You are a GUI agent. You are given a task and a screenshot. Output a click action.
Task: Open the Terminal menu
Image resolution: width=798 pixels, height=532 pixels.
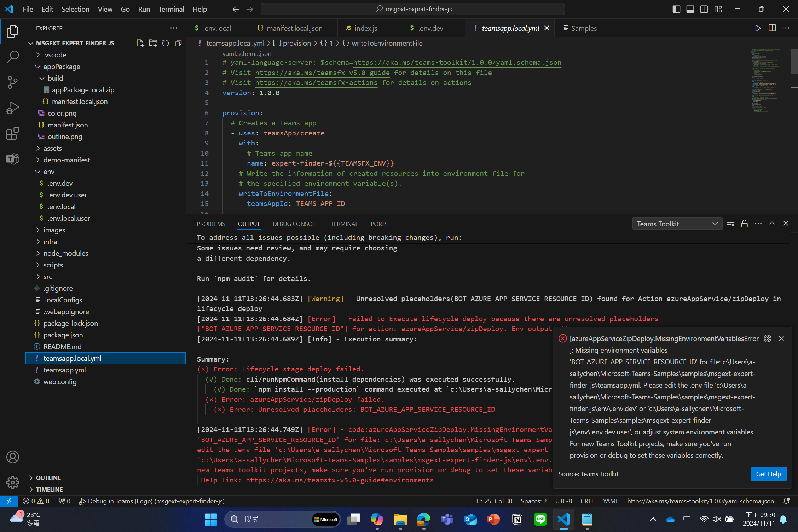[x=171, y=9]
